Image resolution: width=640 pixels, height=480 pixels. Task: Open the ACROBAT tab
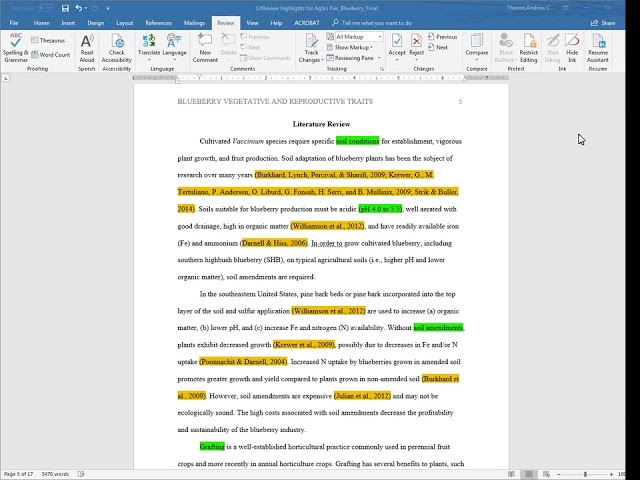[x=307, y=23]
